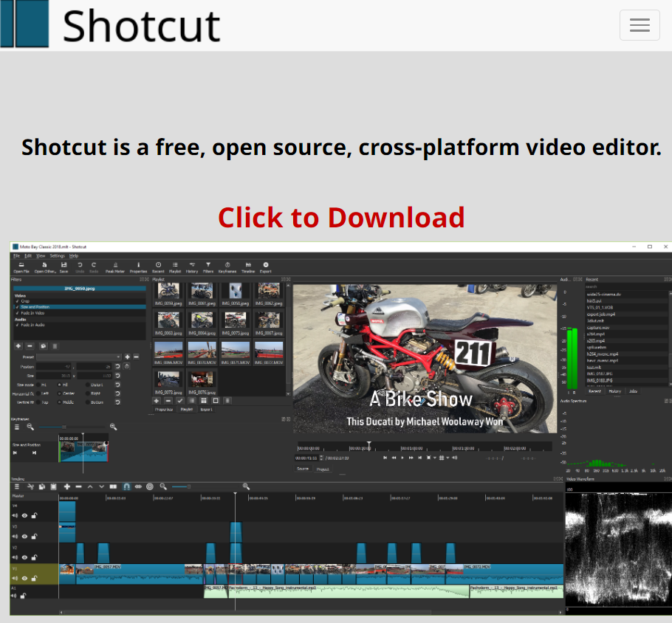This screenshot has height=623, width=672.
Task: Click the timeline Overwrite down-arrow icon
Action: point(102,486)
